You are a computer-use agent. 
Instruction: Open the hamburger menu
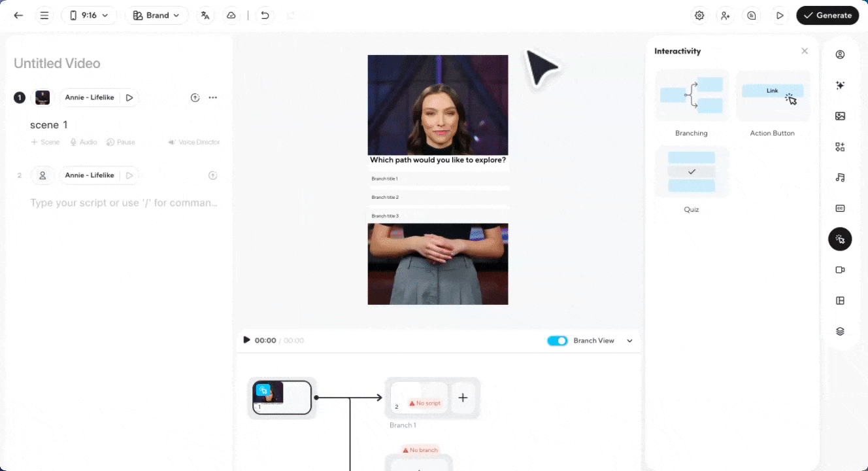(x=44, y=15)
